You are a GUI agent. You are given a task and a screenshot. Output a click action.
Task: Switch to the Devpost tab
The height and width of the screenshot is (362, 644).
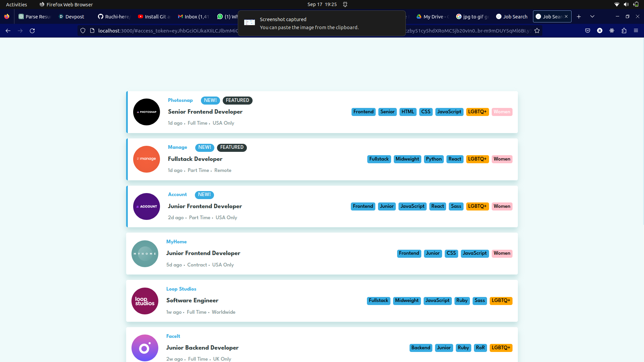click(x=72, y=17)
